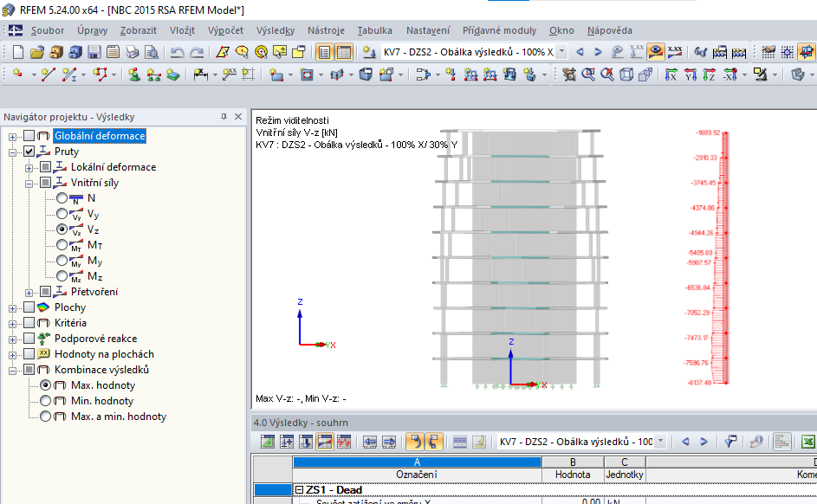Expand Lokální deformace node
Viewport: 817px width, 504px height.
(29, 168)
